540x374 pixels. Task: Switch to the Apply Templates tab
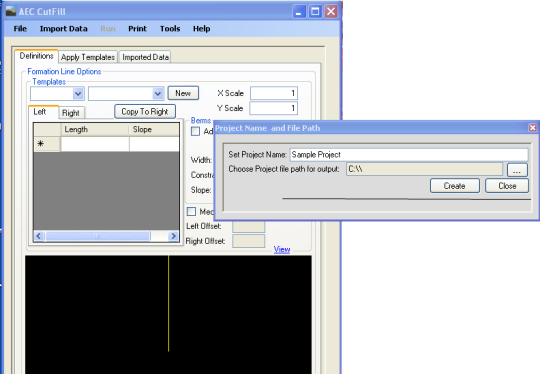tap(88, 57)
